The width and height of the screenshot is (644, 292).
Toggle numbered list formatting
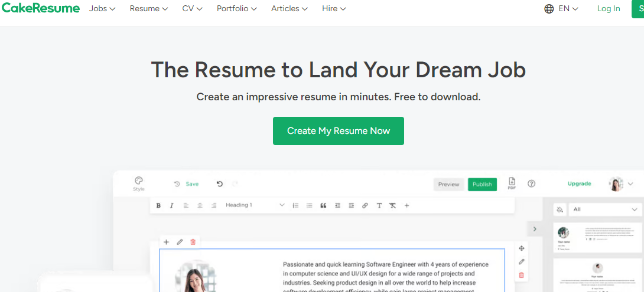[x=295, y=205]
